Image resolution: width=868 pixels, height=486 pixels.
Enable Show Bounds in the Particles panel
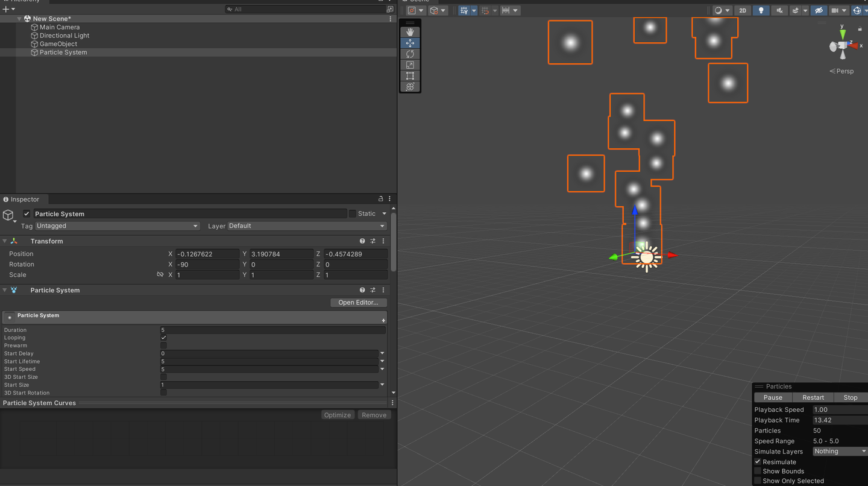[x=758, y=471]
